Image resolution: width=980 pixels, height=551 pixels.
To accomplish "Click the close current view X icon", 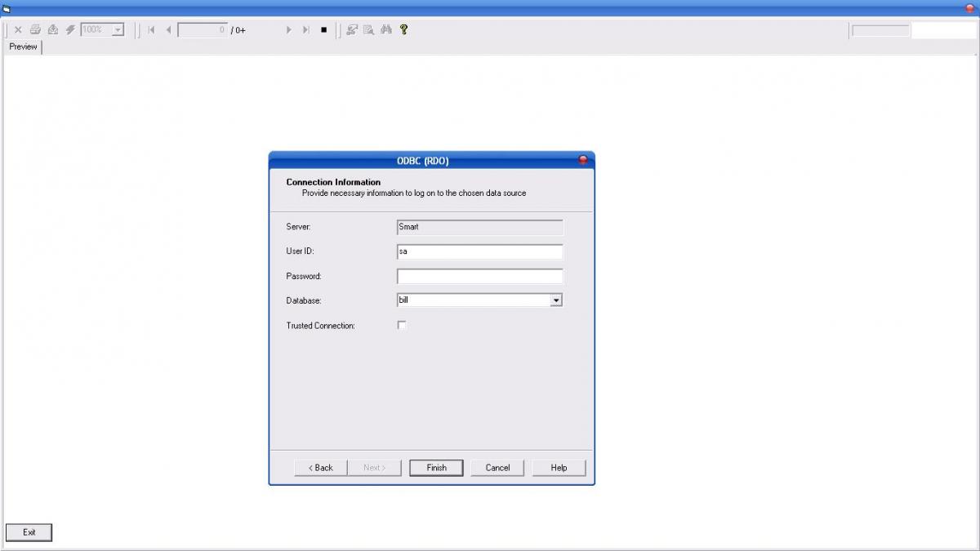I will click(18, 29).
